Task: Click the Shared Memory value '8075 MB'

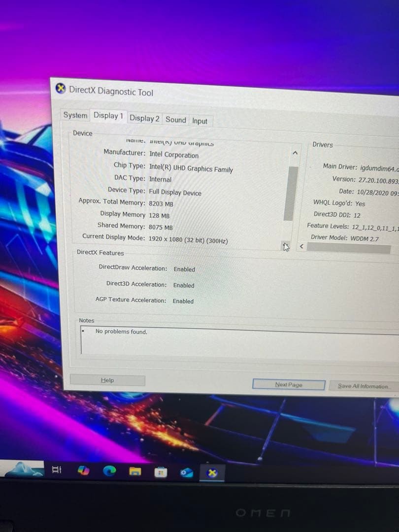Action: coord(161,227)
